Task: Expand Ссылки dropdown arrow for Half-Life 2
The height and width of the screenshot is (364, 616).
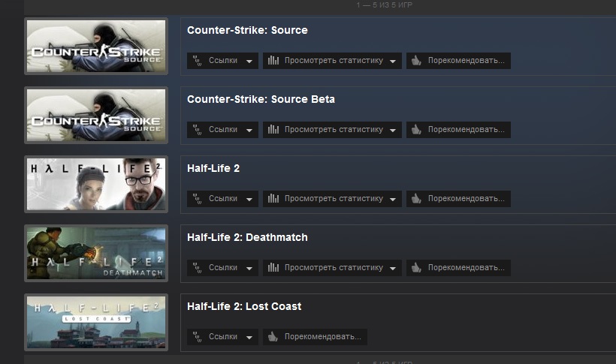Action: (249, 200)
